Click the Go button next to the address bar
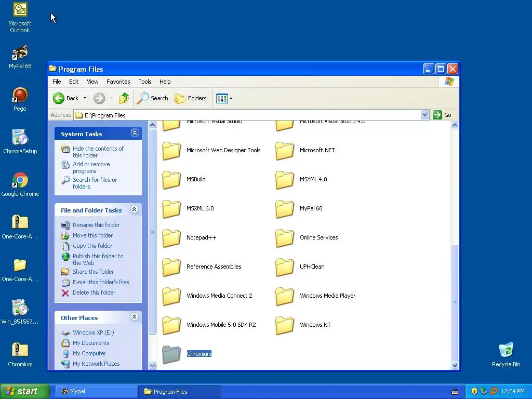 (x=442, y=115)
